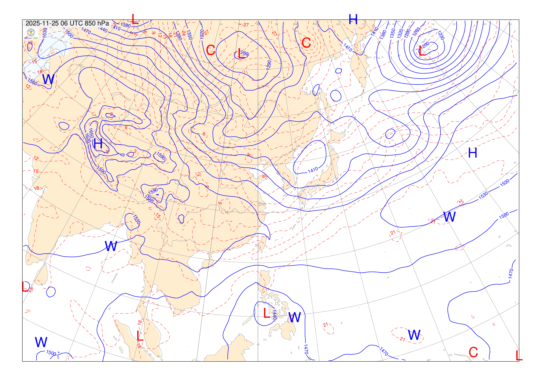The image size is (543, 392).
Task: Click the 1410 contour label near Japan
Action: 313,170
